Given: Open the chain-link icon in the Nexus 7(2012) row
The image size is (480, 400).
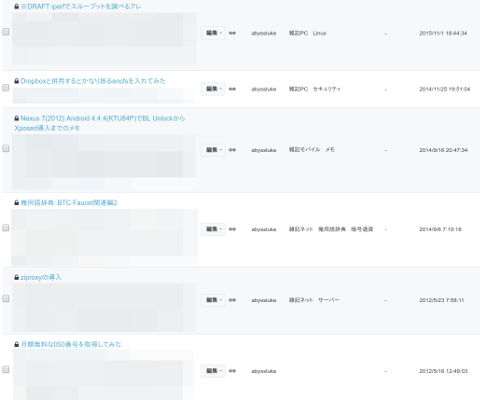Looking at the screenshot, I should point(232,150).
